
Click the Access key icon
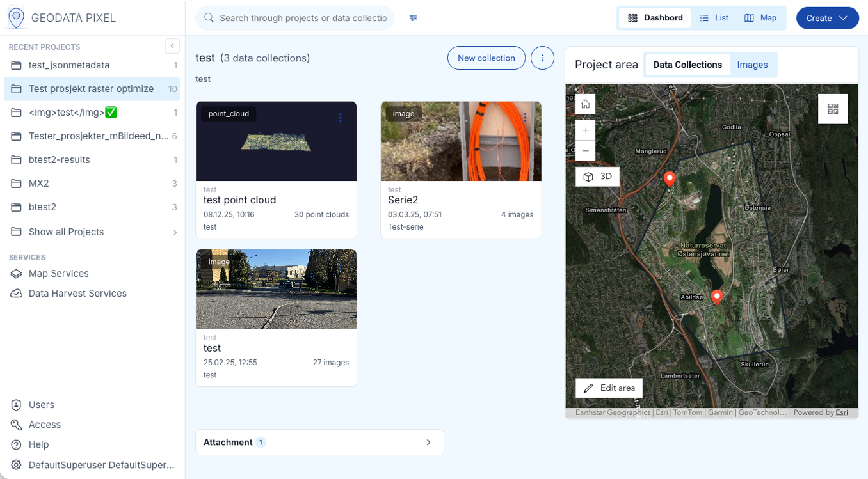click(x=17, y=425)
